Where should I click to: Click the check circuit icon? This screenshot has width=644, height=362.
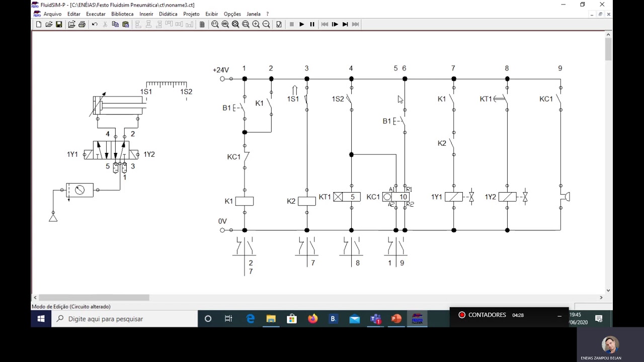pyautogui.click(x=279, y=24)
